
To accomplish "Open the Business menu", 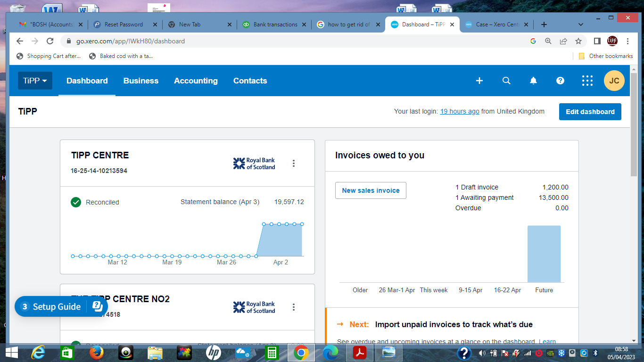I will coord(141,81).
